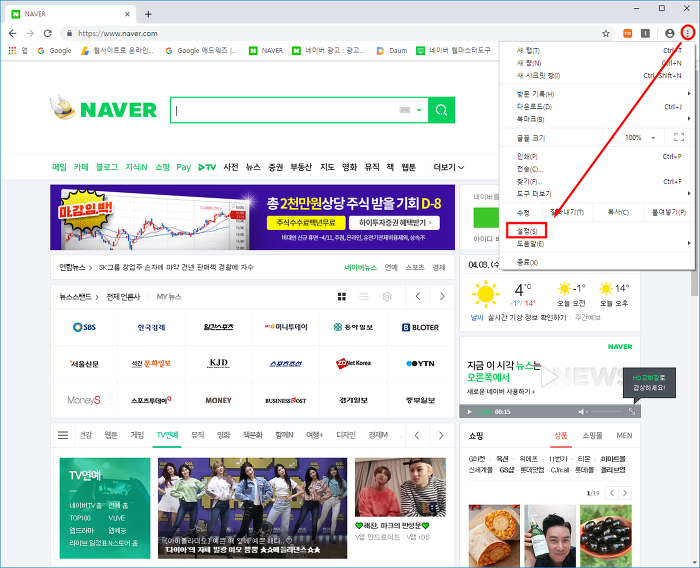Viewport: 700px width, 568px height.
Task: Open 방문 기록(H) submenu
Action: click(x=597, y=94)
